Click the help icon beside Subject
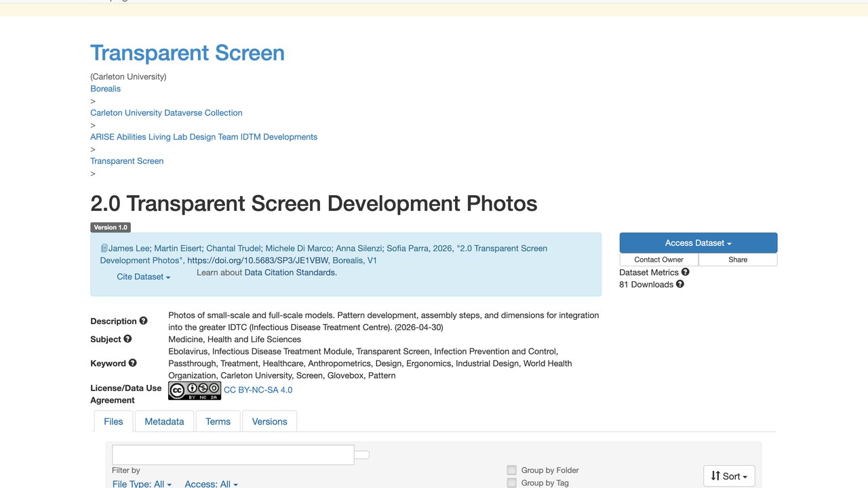Viewport: 868px width, 488px height. 127,339
